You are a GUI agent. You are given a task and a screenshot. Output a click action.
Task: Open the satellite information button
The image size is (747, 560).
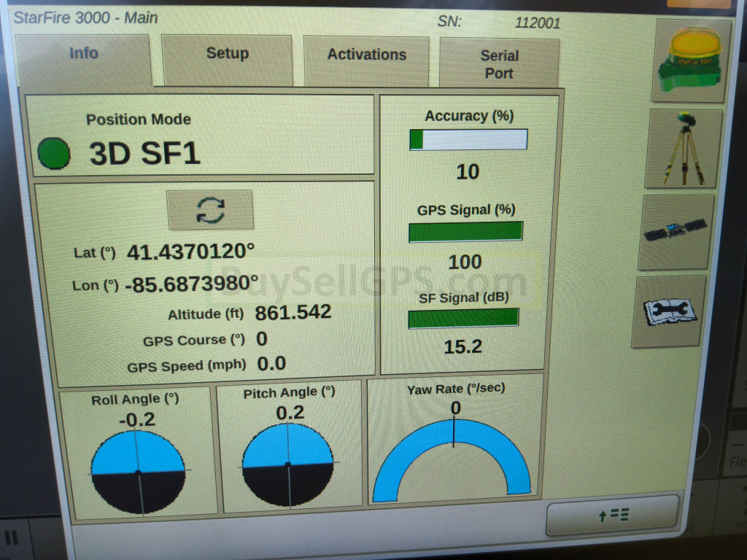click(x=676, y=232)
